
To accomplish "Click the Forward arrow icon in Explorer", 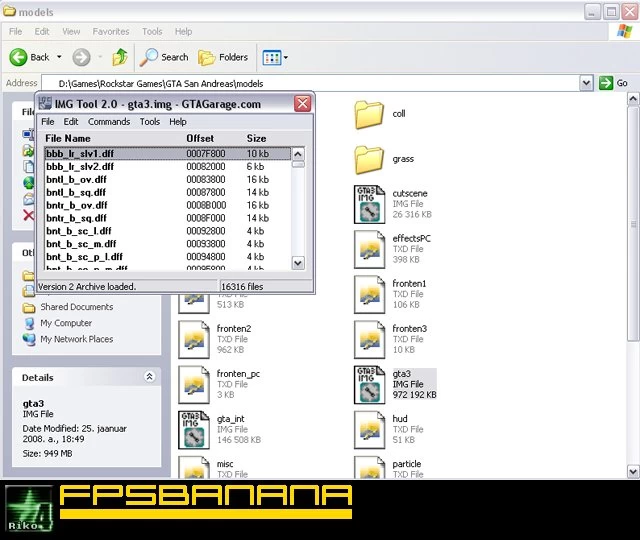I will (81, 57).
